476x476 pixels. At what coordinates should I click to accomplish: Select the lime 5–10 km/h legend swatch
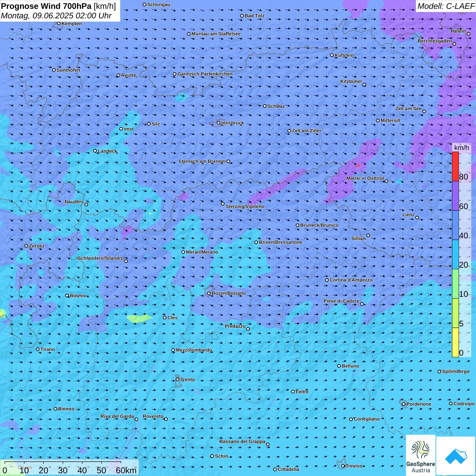click(x=455, y=313)
